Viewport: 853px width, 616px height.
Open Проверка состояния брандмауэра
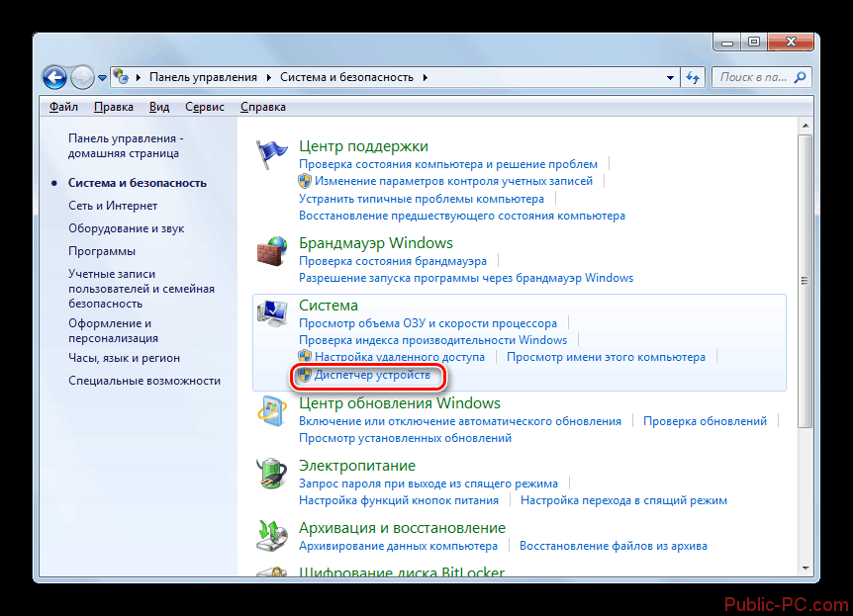(393, 261)
